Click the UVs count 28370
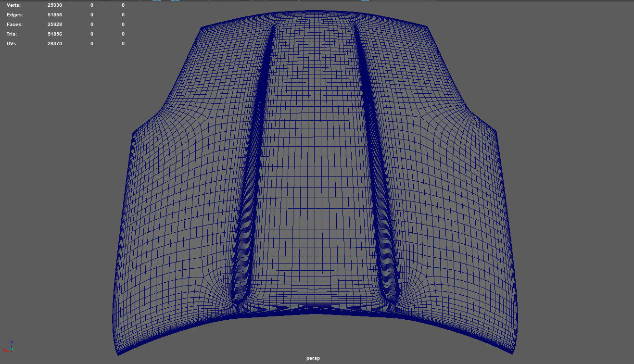 55,44
